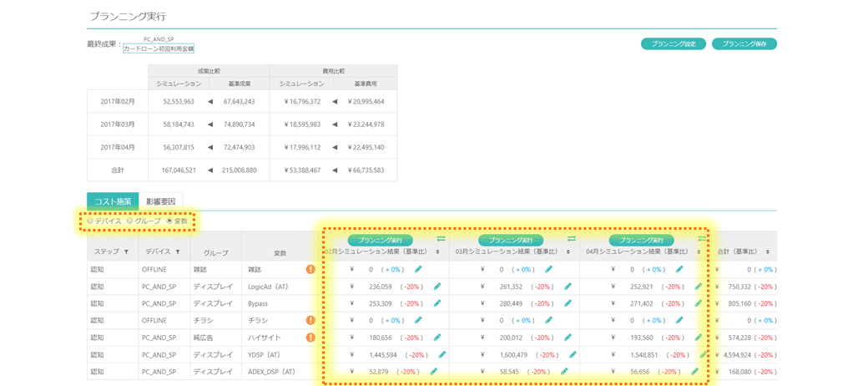The width and height of the screenshot is (868, 386).
Task: Click swap arrows icon above 03月 column
Action: 572,240
